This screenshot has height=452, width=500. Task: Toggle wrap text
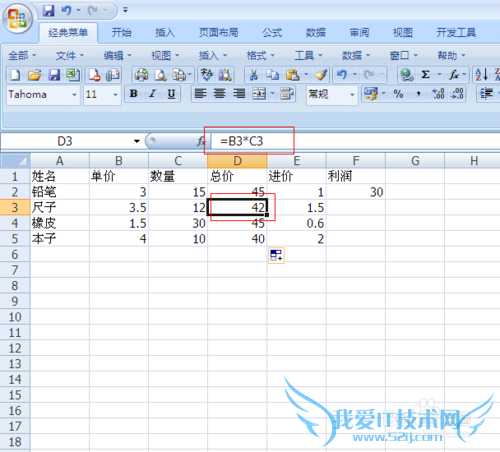(287, 94)
